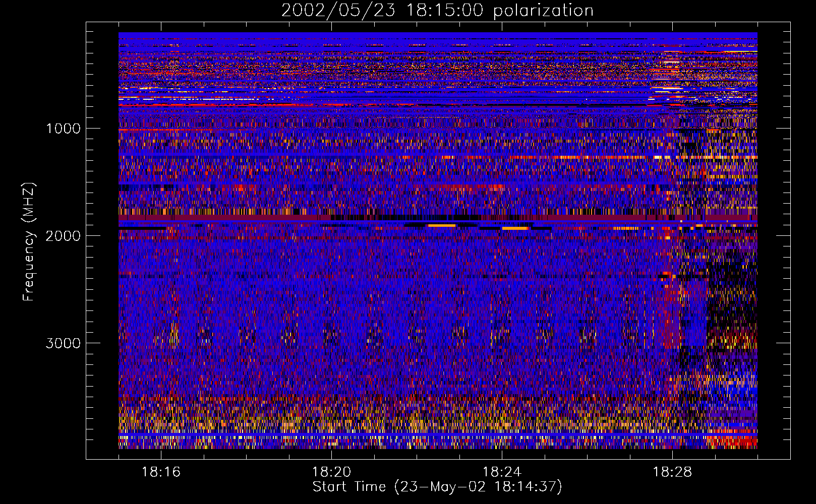This screenshot has width=816, height=504.
Task: Click the plot title '2002/05/23 18:15:00 polarization'
Action: click(437, 11)
